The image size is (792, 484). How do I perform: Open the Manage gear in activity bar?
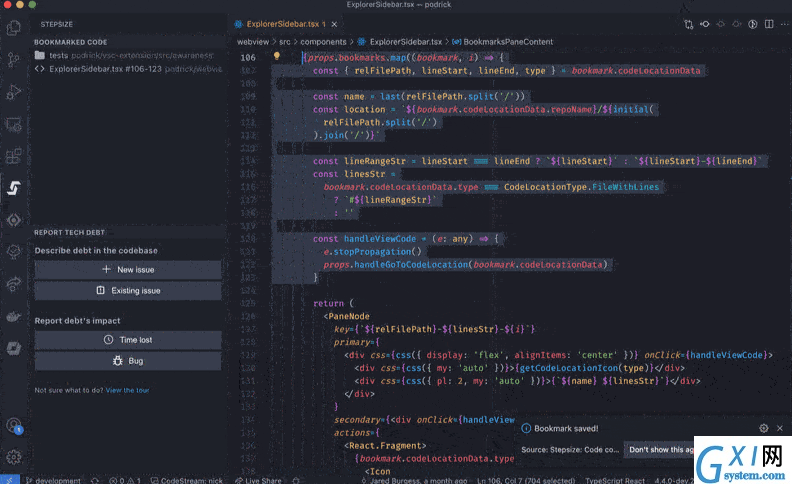click(14, 457)
